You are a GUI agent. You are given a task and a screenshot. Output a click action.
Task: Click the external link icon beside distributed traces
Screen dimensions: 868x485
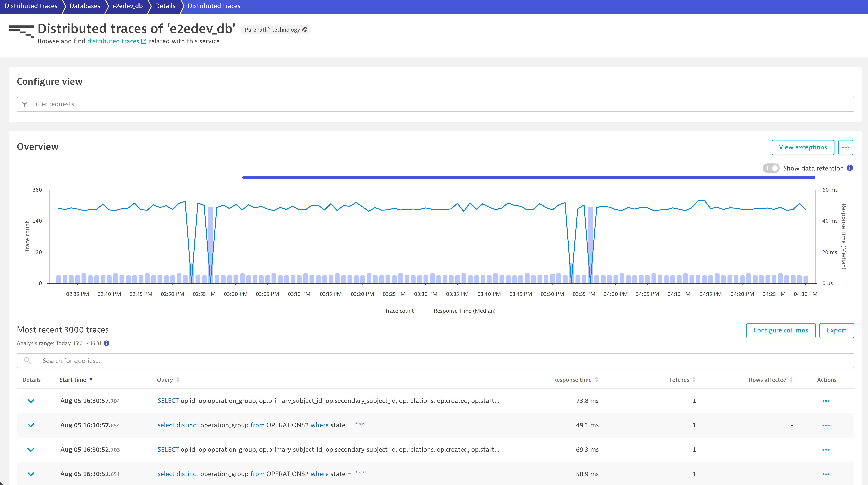(144, 41)
